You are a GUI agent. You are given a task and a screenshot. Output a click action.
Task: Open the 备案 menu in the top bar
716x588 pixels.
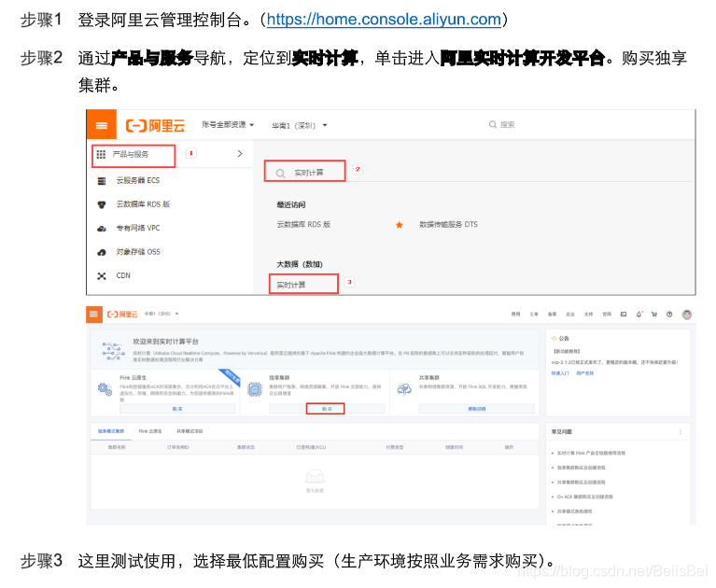coord(552,315)
